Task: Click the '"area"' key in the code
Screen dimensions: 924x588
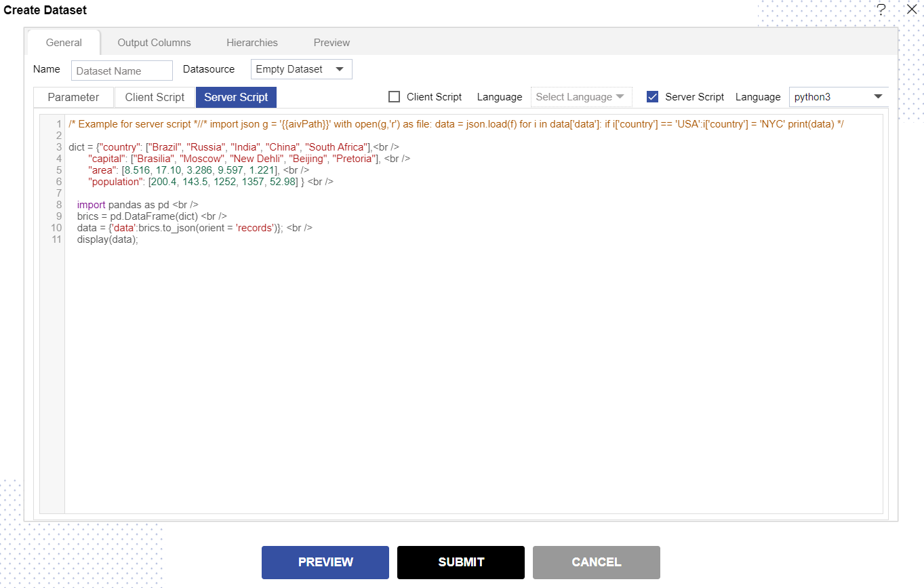Action: [102, 170]
